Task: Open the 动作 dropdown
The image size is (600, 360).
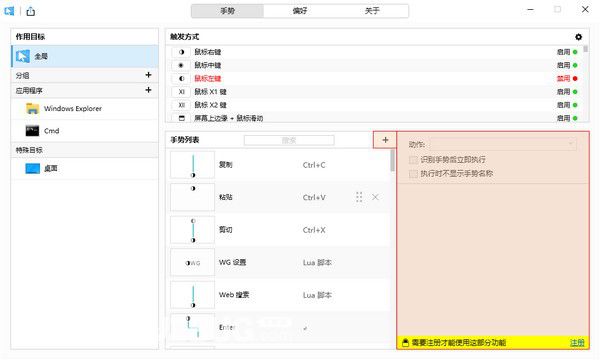Action: 503,144
